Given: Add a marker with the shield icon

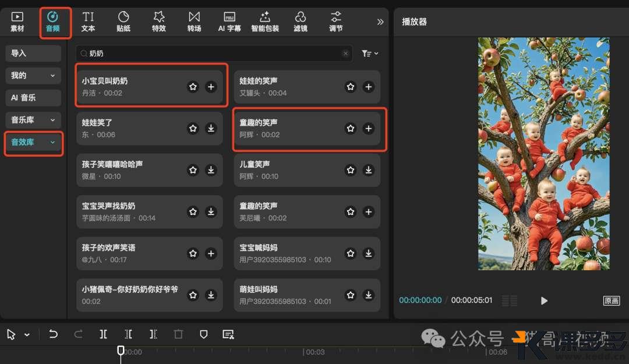Looking at the screenshot, I should tap(203, 334).
